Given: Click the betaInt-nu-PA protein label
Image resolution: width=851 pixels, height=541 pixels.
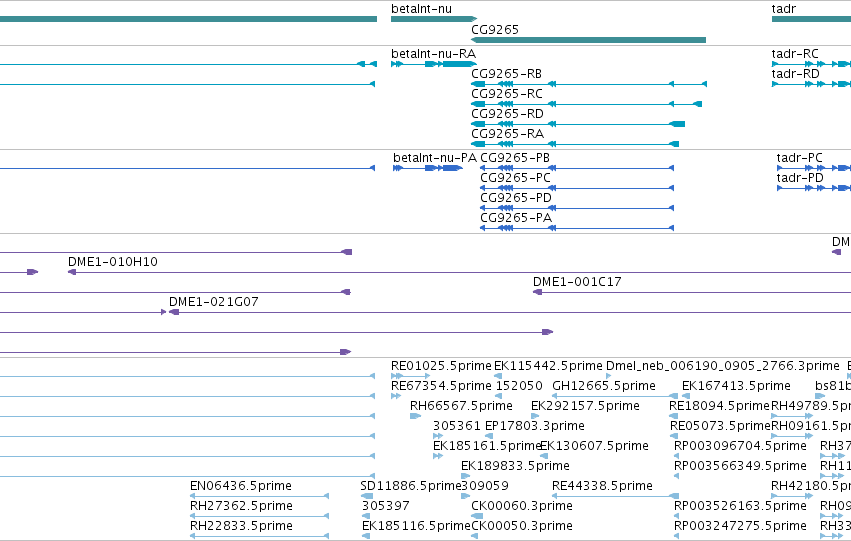Looking at the screenshot, I should click(435, 158).
